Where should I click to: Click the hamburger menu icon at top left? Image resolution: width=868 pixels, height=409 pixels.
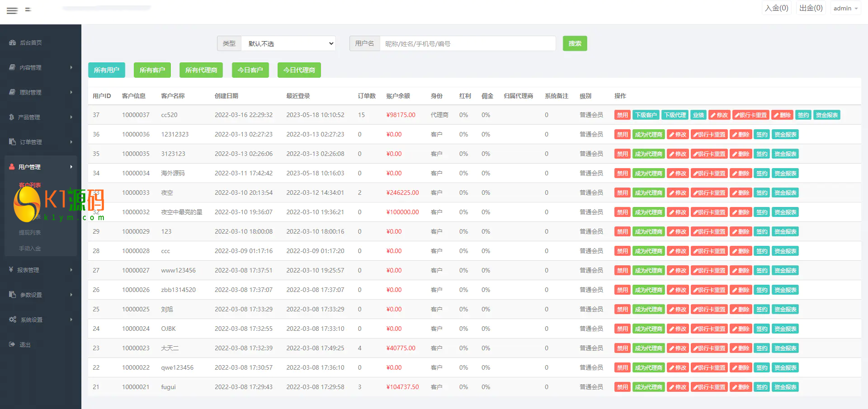pyautogui.click(x=12, y=10)
